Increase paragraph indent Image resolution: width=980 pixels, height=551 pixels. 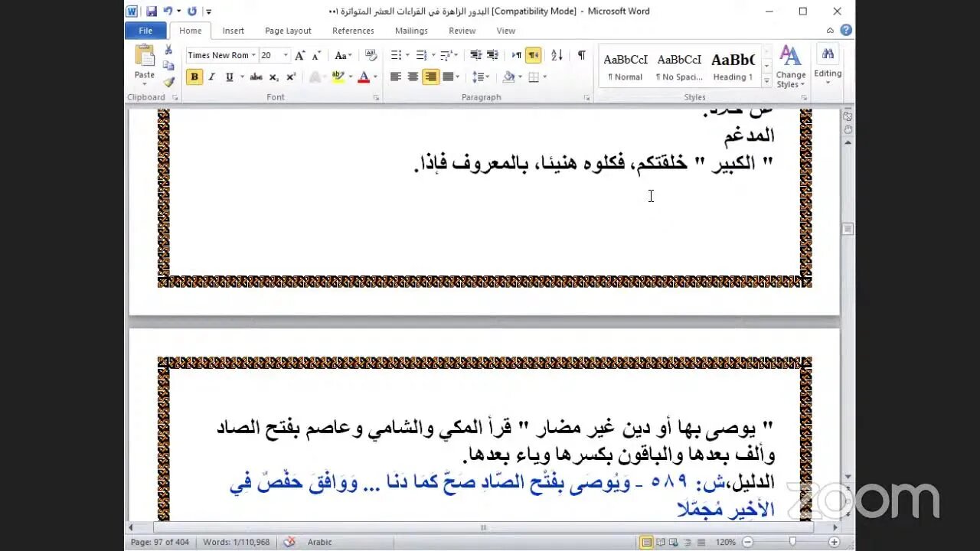point(492,55)
